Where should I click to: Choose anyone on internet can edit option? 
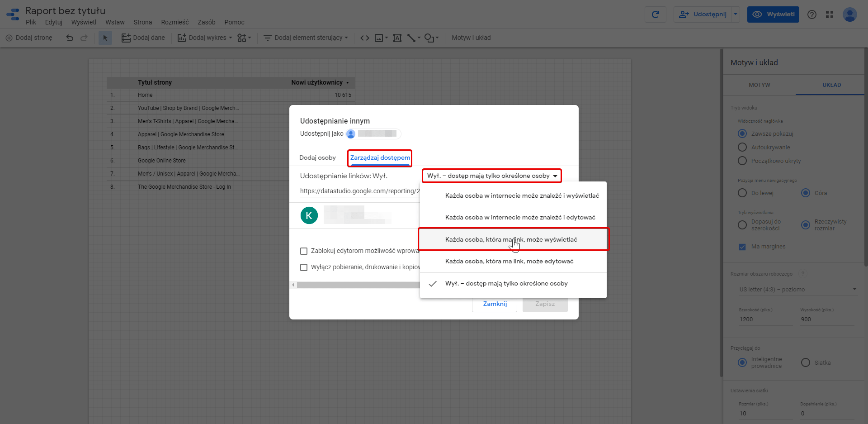pos(513,217)
